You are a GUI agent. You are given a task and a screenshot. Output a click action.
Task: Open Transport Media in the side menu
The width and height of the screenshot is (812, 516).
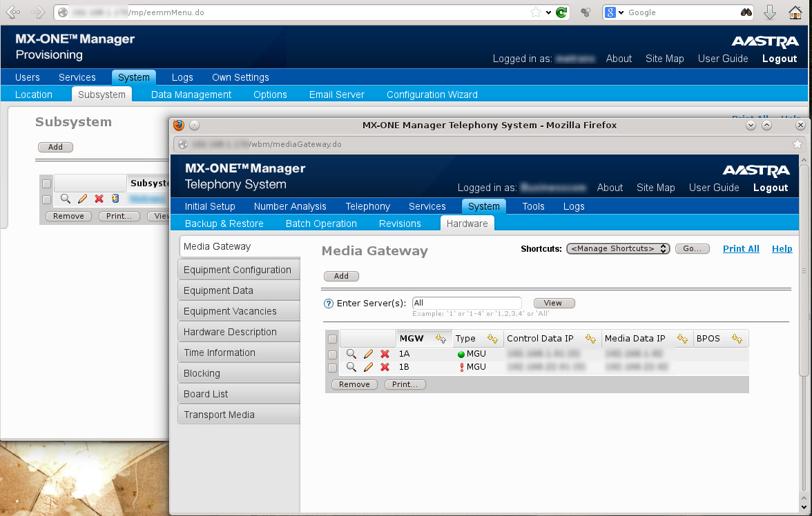tap(239, 415)
